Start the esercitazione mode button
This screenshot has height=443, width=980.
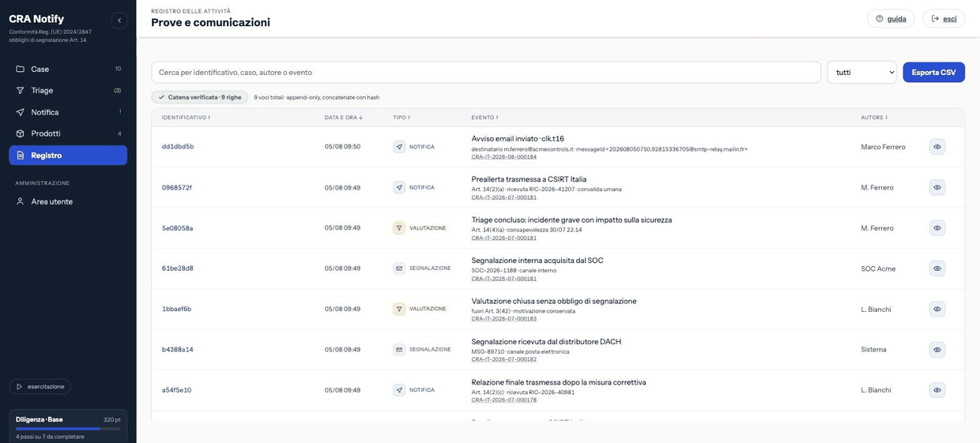point(40,387)
